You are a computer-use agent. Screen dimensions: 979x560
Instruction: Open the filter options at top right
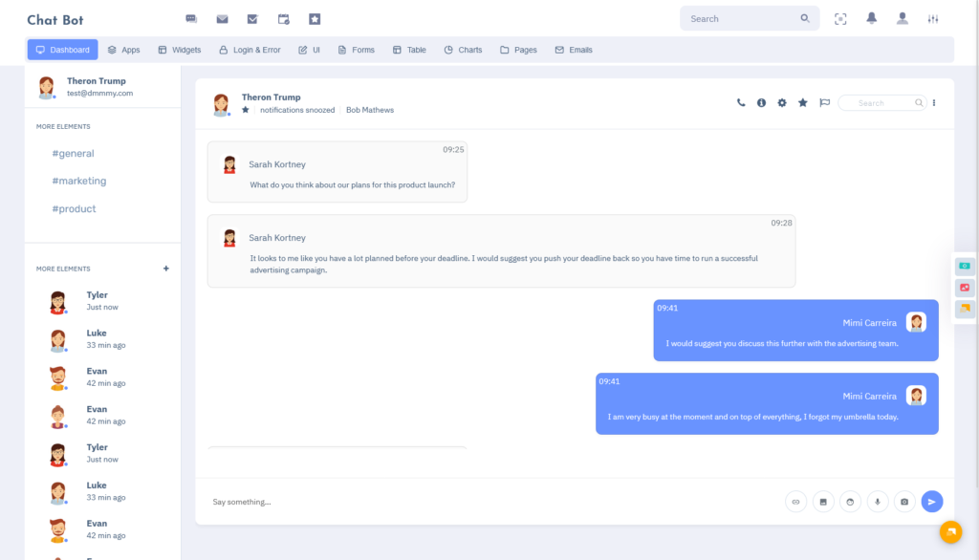click(x=934, y=17)
